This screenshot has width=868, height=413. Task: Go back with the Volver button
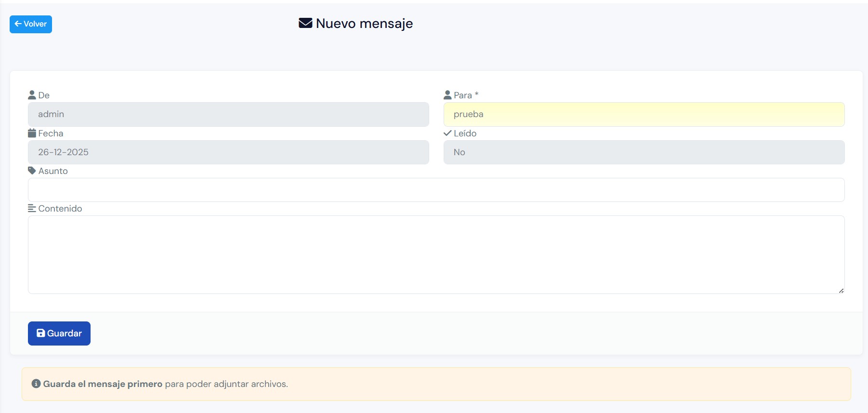coord(31,24)
